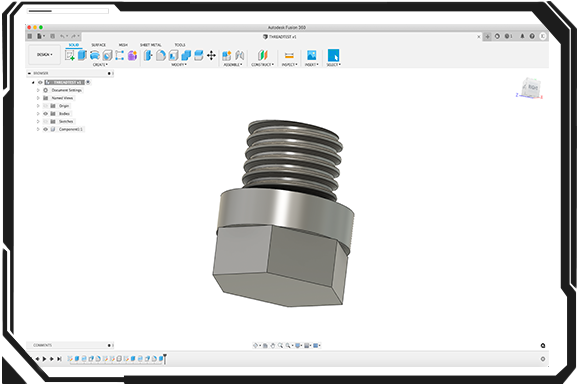Click the ViewCube Right face

pyautogui.click(x=532, y=87)
